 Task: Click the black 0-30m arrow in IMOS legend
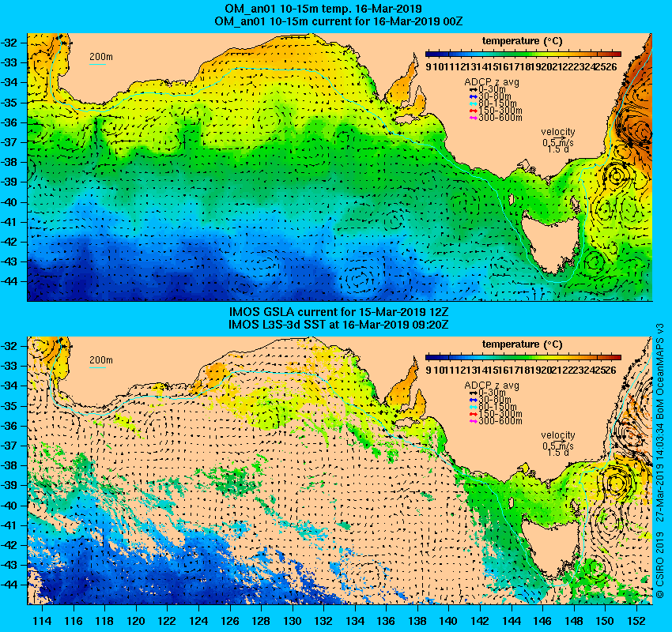[x=473, y=393]
